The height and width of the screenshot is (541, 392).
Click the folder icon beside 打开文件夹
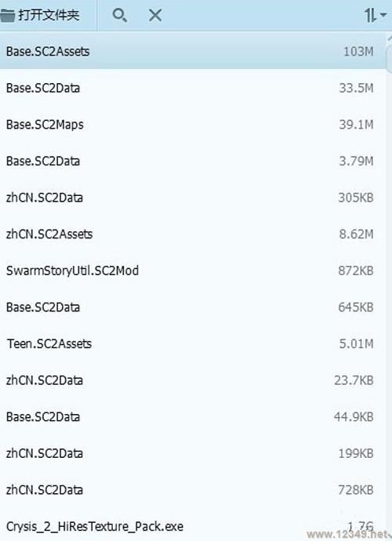[x=7, y=15]
